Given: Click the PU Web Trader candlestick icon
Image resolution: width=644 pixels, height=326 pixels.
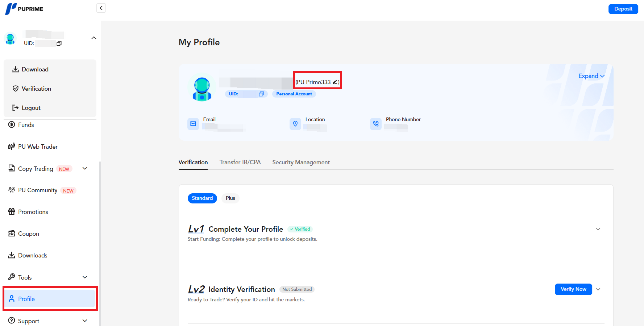Looking at the screenshot, I should 12,146.
